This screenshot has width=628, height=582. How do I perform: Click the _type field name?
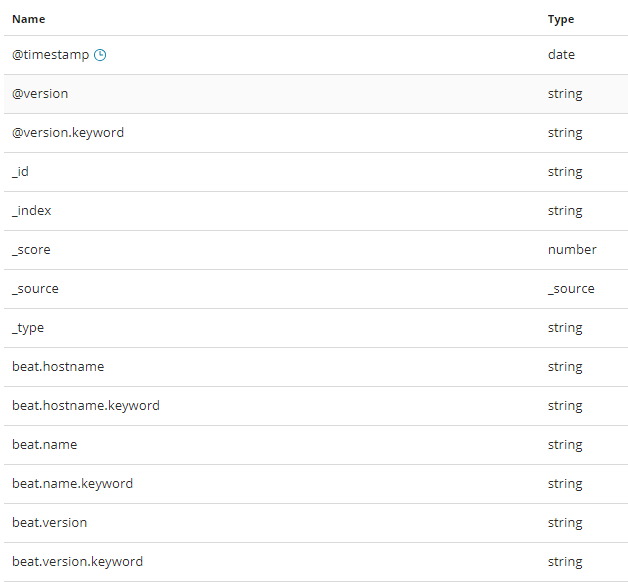pos(28,328)
